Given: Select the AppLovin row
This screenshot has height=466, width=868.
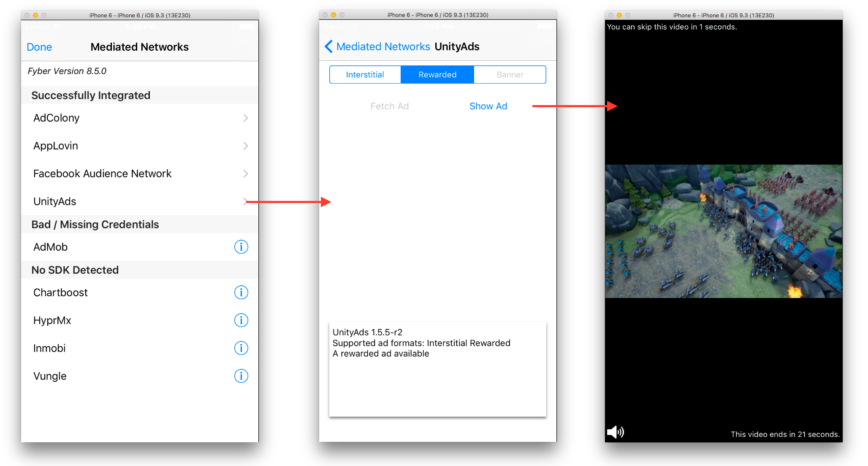Looking at the screenshot, I should 140,146.
